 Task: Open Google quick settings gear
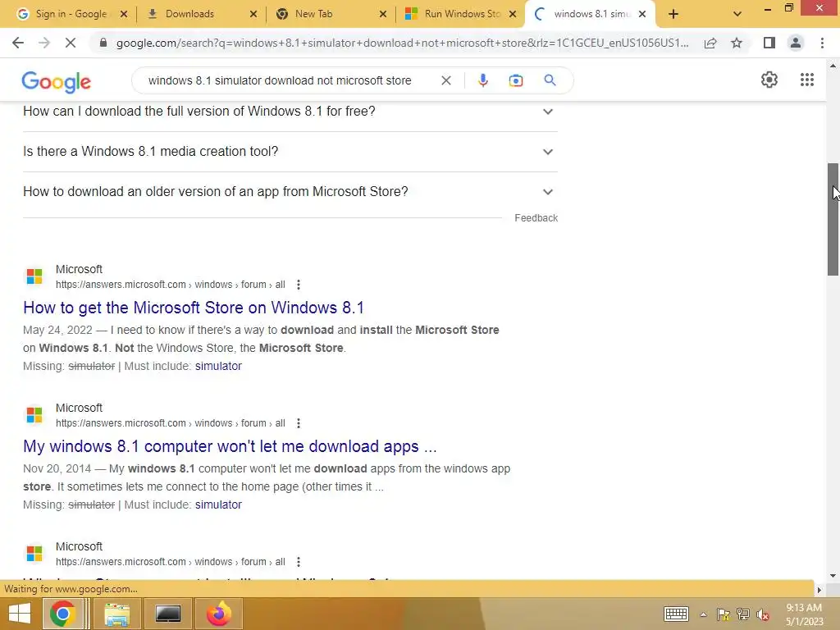[769, 80]
